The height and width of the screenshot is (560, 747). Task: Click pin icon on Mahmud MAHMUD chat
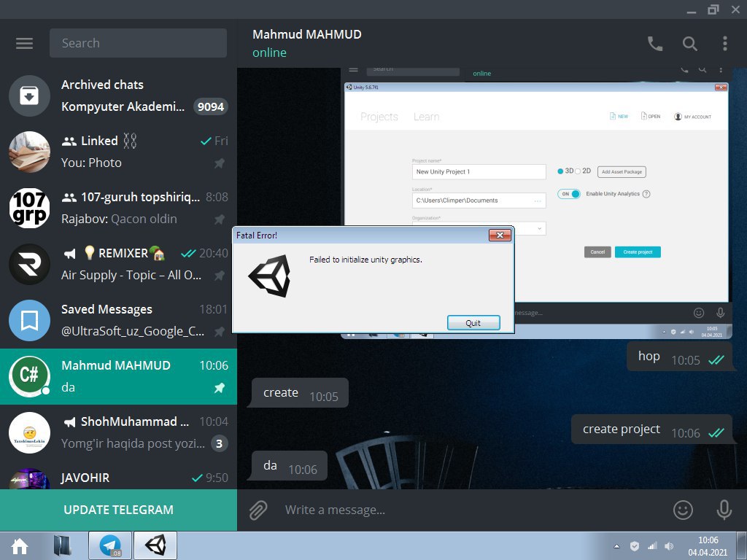(x=219, y=388)
